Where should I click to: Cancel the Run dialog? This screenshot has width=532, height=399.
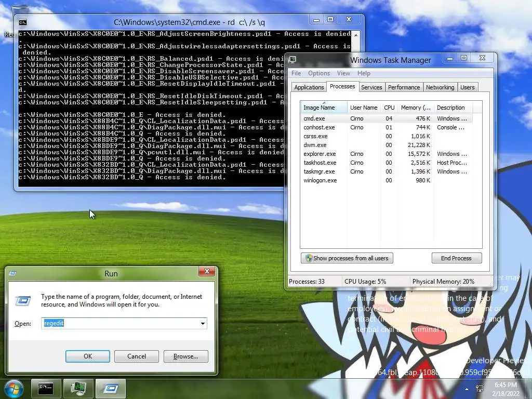137,356
